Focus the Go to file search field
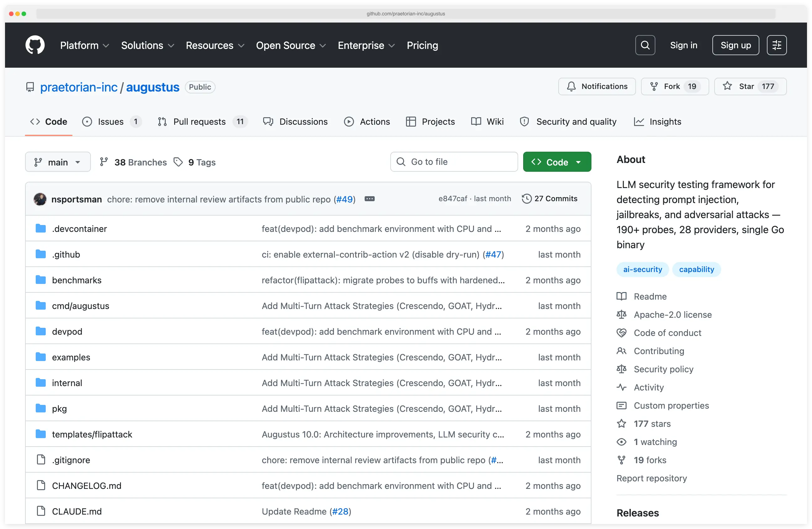The width and height of the screenshot is (812, 529). pyautogui.click(x=454, y=162)
